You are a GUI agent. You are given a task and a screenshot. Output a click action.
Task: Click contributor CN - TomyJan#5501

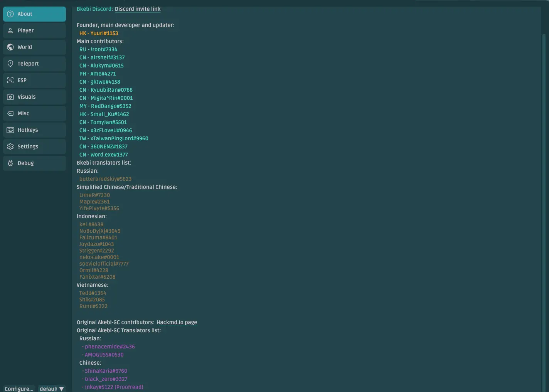(x=103, y=122)
